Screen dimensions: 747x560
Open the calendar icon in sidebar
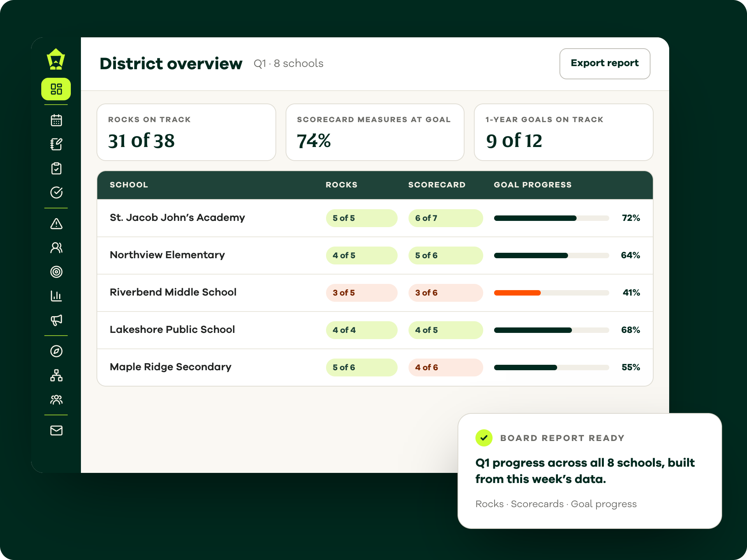click(56, 120)
